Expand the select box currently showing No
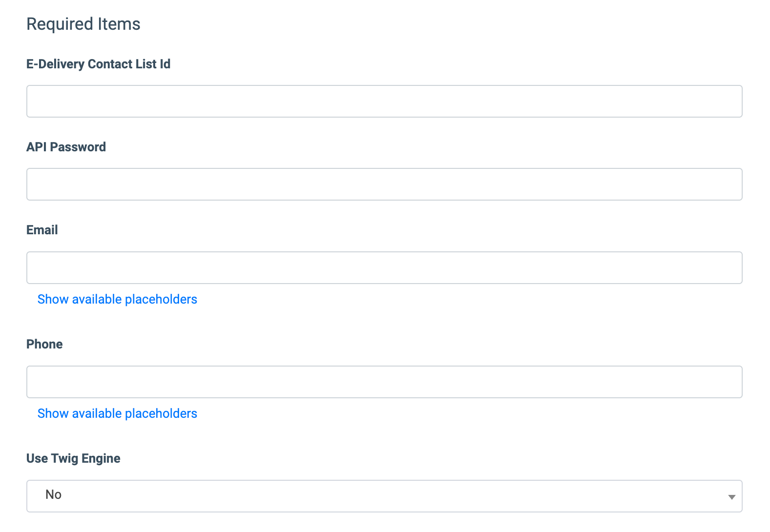This screenshot has width=770, height=532. 384,496
